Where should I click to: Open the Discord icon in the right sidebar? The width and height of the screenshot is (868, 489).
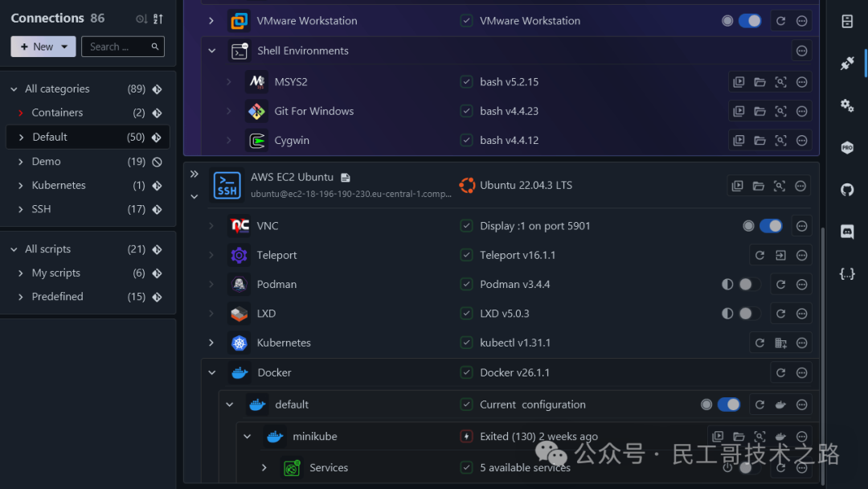pos(847,232)
